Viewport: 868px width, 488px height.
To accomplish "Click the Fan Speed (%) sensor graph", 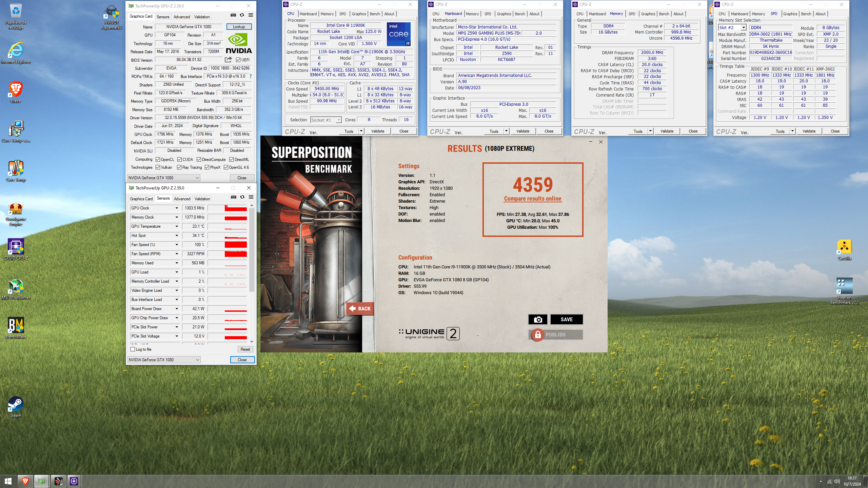I will (227, 245).
